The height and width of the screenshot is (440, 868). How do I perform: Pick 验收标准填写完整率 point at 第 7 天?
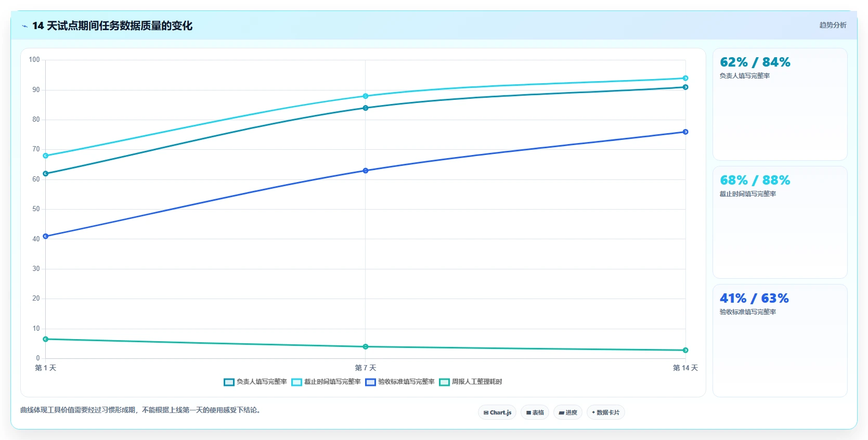(x=366, y=171)
